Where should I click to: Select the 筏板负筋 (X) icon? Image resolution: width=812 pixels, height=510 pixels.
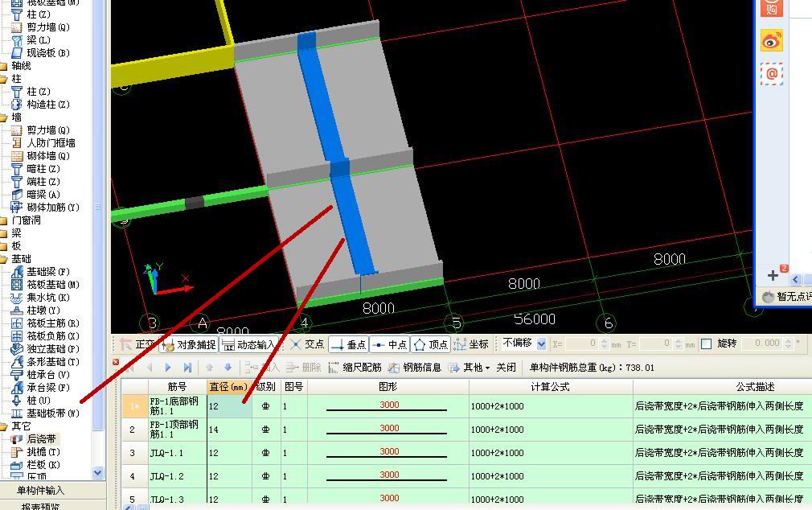(x=17, y=336)
